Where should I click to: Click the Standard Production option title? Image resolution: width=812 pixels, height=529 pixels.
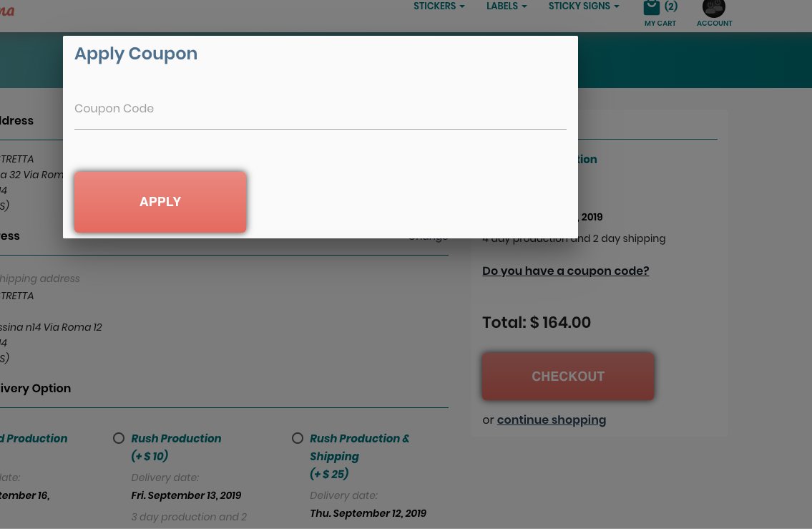(34, 439)
